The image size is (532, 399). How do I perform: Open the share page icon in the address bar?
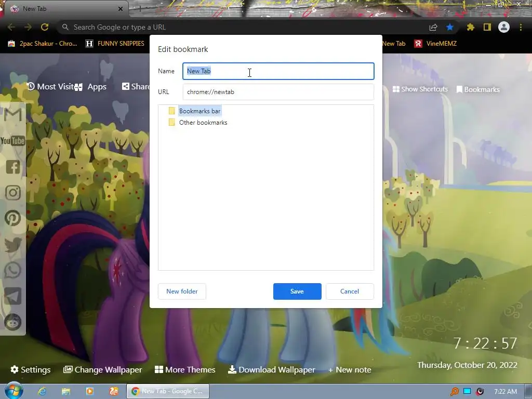[433, 27]
